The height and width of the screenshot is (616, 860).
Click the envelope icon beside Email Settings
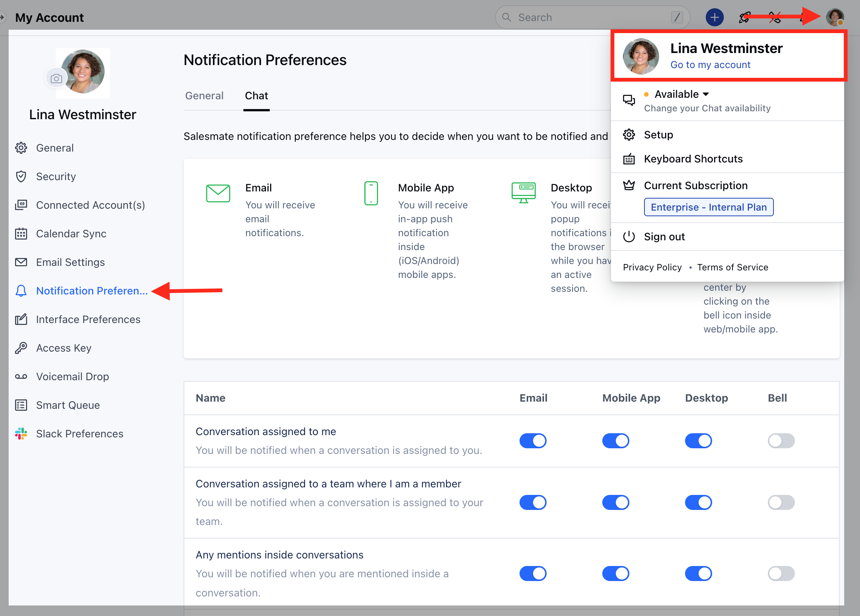[21, 262]
